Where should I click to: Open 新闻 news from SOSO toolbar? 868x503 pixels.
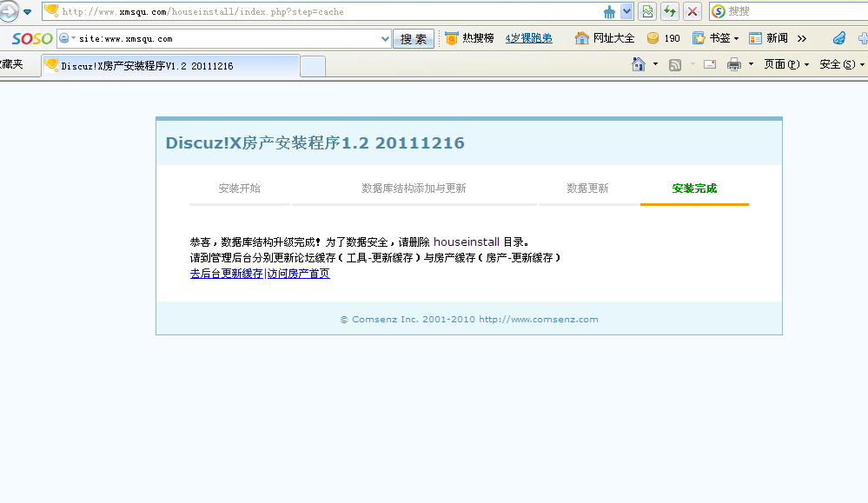pyautogui.click(x=768, y=38)
